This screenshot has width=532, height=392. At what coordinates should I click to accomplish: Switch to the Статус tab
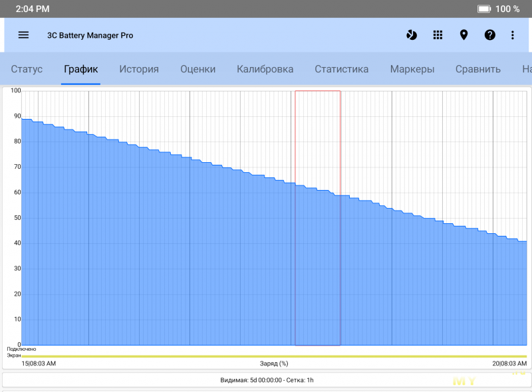27,69
